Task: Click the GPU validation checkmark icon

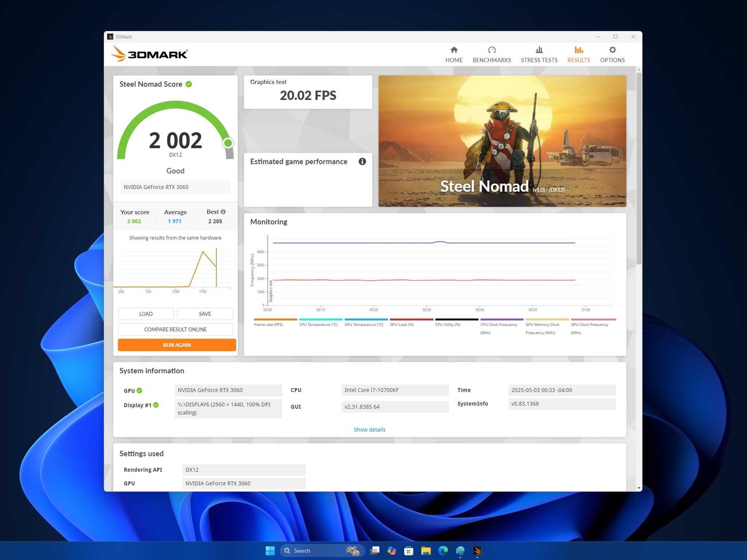Action: (x=139, y=390)
